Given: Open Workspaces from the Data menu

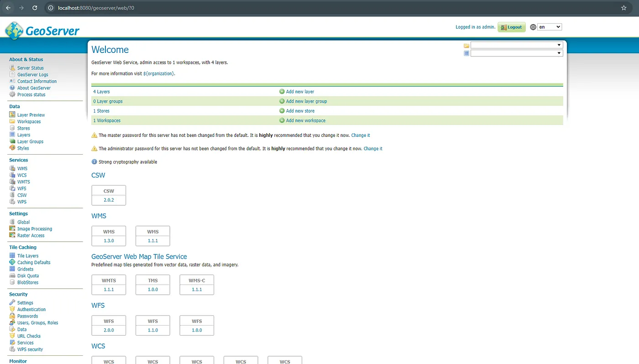Looking at the screenshot, I should [x=29, y=122].
